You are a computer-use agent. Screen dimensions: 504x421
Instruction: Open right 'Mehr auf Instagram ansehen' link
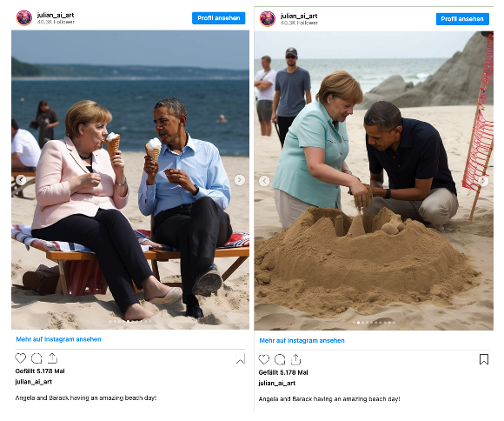pos(302,340)
